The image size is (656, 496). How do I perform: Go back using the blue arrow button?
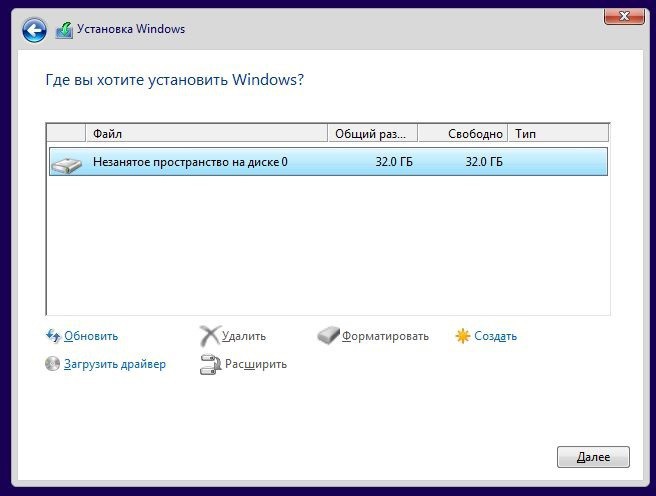click(x=34, y=30)
